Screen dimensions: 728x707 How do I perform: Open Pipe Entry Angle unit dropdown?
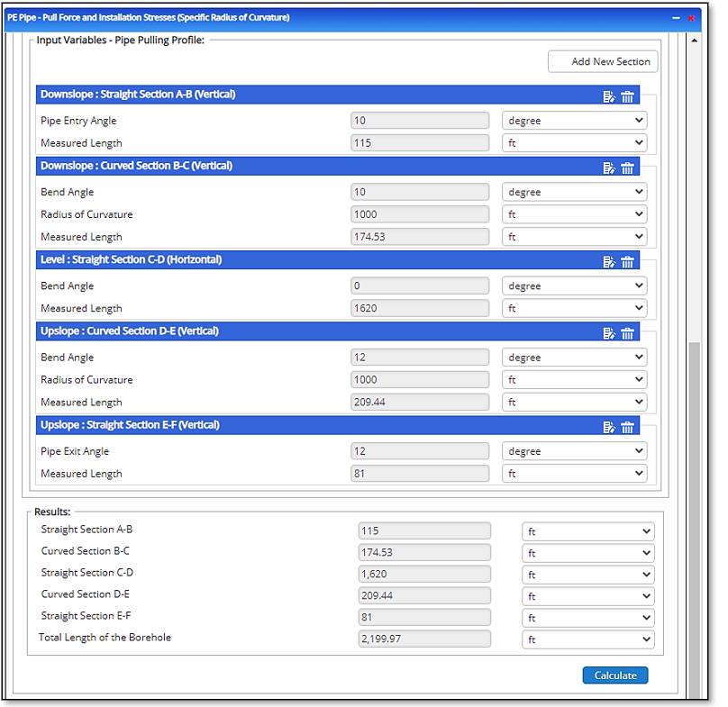(574, 121)
